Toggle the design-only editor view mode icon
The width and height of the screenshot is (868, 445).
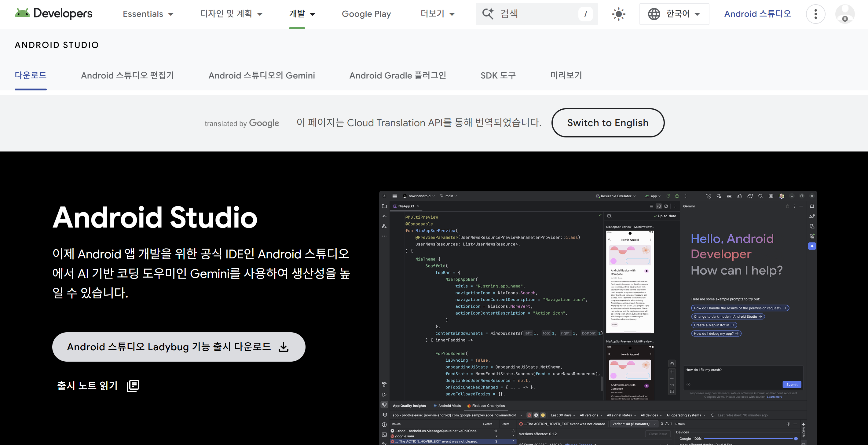[x=666, y=206]
